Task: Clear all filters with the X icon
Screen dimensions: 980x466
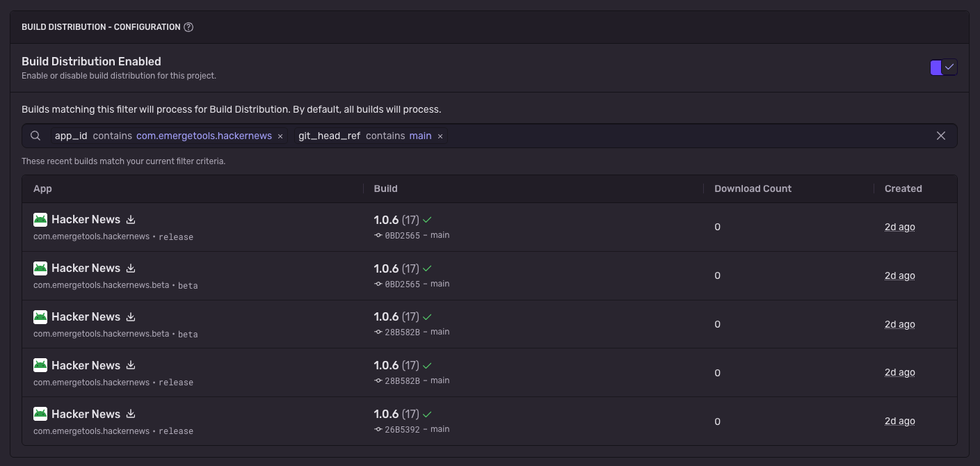Action: [940, 136]
